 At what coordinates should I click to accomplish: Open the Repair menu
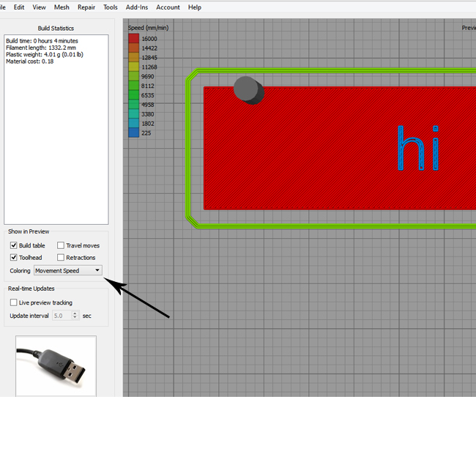click(86, 7)
